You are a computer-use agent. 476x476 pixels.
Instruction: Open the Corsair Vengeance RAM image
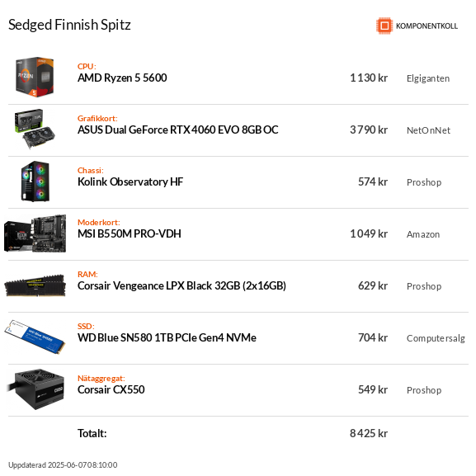tap(35, 285)
